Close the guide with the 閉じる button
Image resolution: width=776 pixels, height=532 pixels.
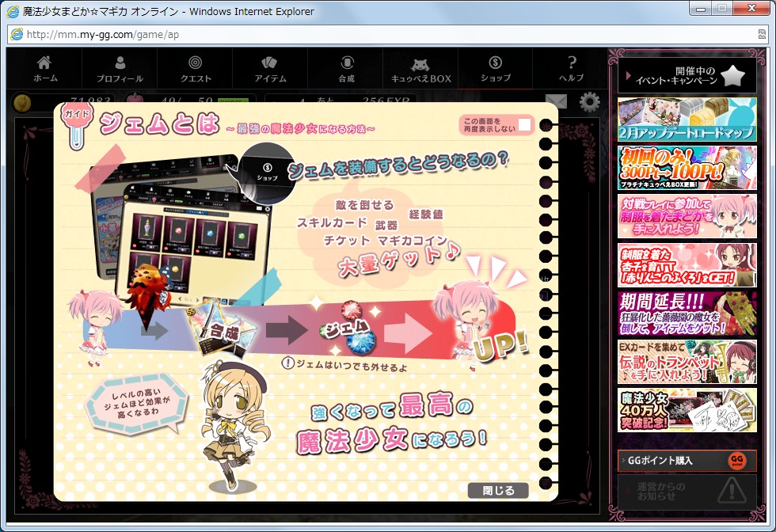[498, 490]
